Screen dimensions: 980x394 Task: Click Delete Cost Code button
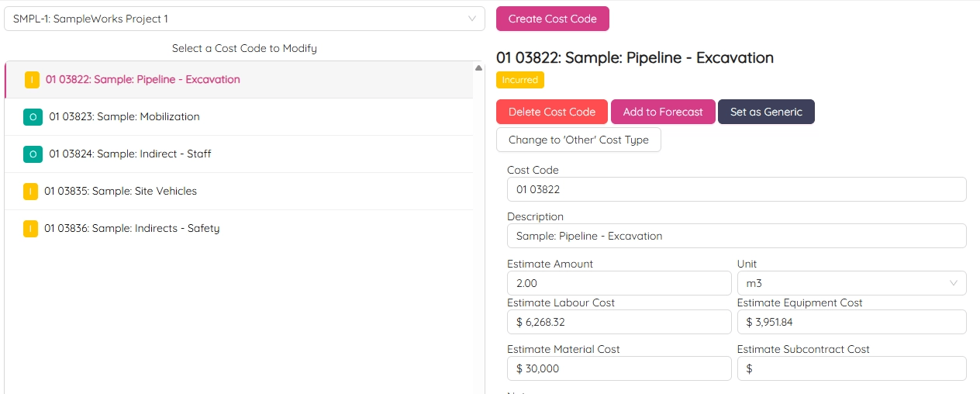[552, 112]
